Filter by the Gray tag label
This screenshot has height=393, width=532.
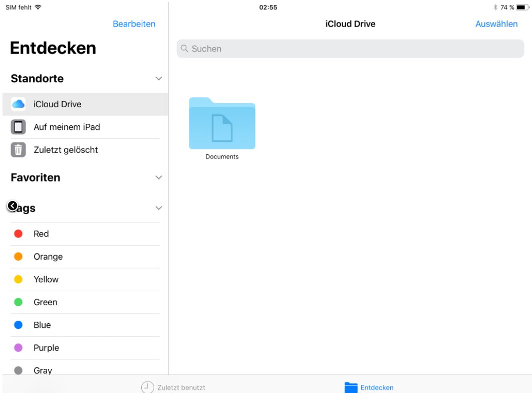(x=43, y=370)
